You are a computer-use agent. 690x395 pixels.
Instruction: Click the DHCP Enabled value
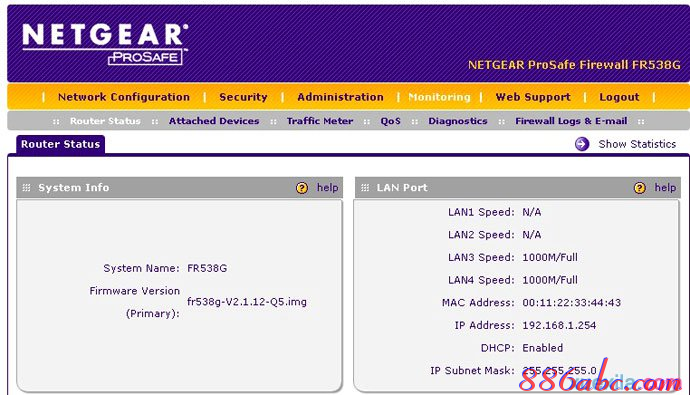[x=543, y=348]
